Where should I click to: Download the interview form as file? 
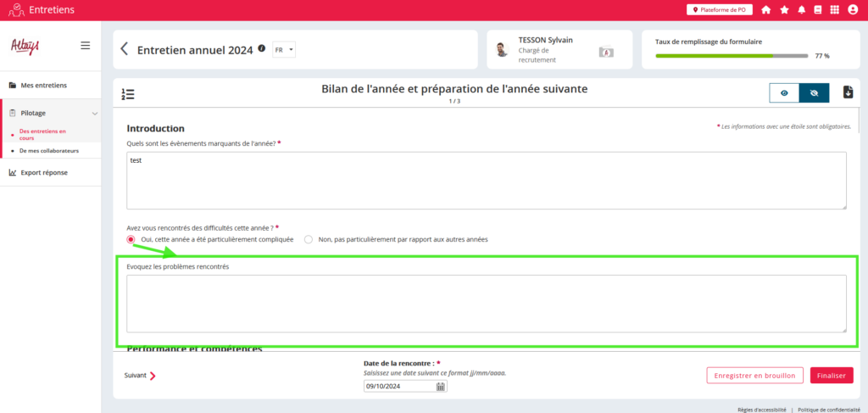pos(848,92)
